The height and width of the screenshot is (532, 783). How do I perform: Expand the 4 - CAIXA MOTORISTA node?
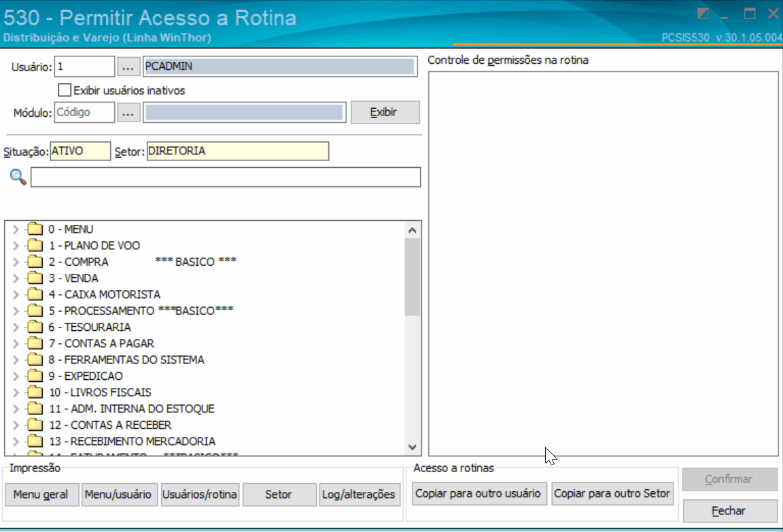[16, 294]
